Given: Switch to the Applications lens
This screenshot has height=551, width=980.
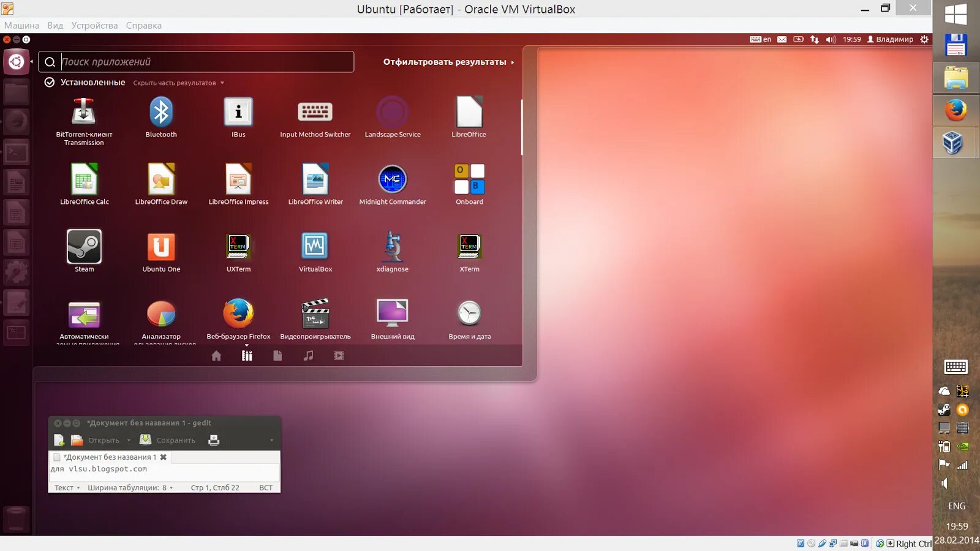Looking at the screenshot, I should point(247,356).
